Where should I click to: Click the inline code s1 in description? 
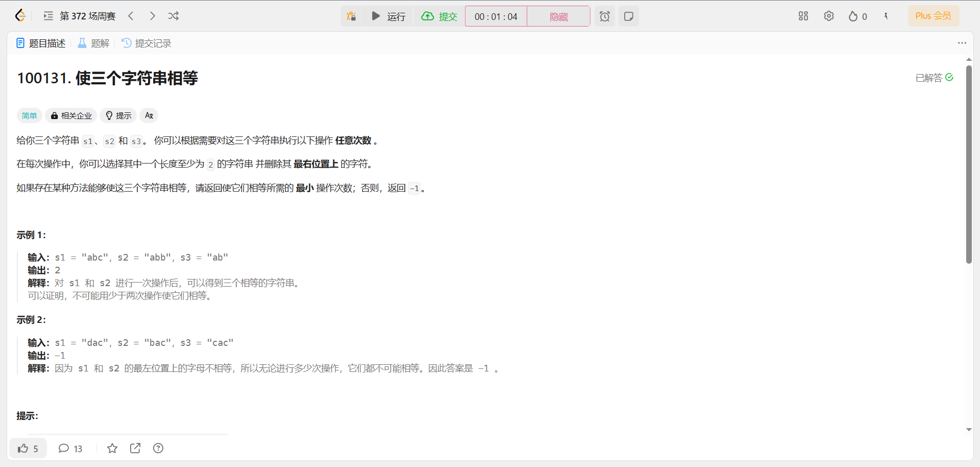click(x=88, y=141)
